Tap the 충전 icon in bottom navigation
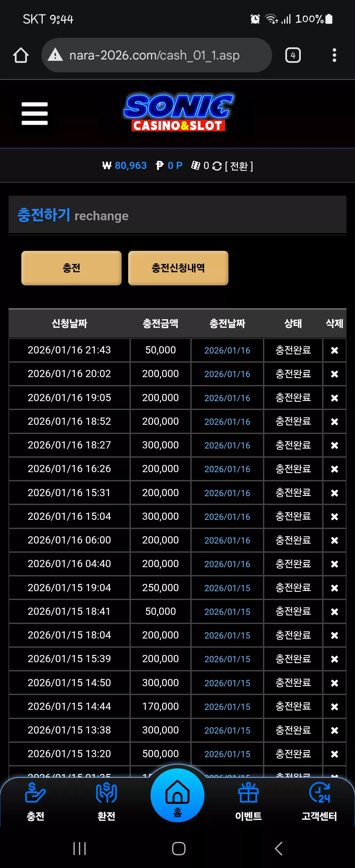Screen dimensions: 355x868 (x=35, y=802)
